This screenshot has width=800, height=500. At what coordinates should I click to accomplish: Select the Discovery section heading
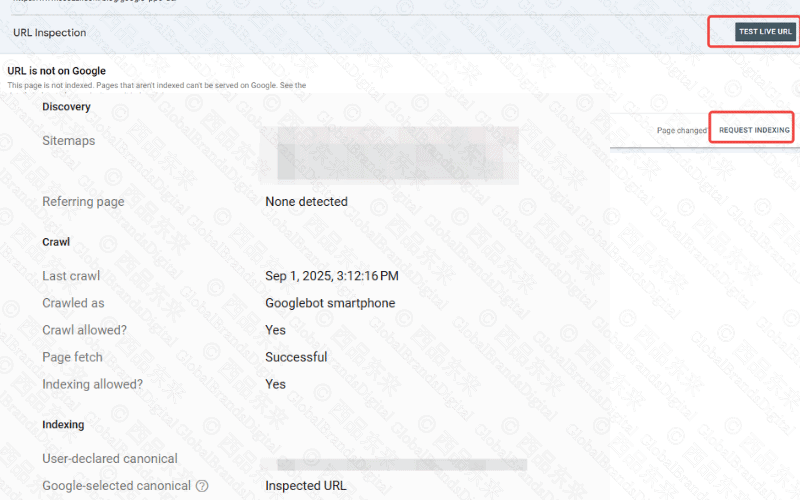tap(66, 107)
